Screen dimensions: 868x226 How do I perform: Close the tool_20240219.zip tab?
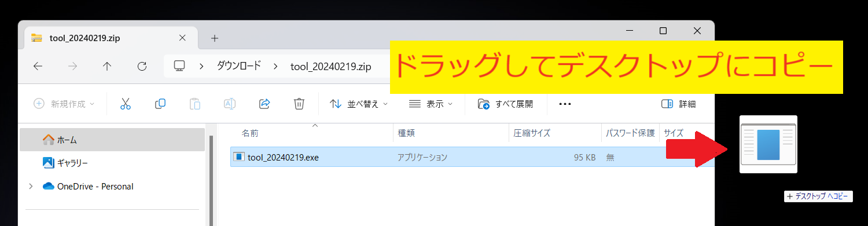[x=182, y=38]
